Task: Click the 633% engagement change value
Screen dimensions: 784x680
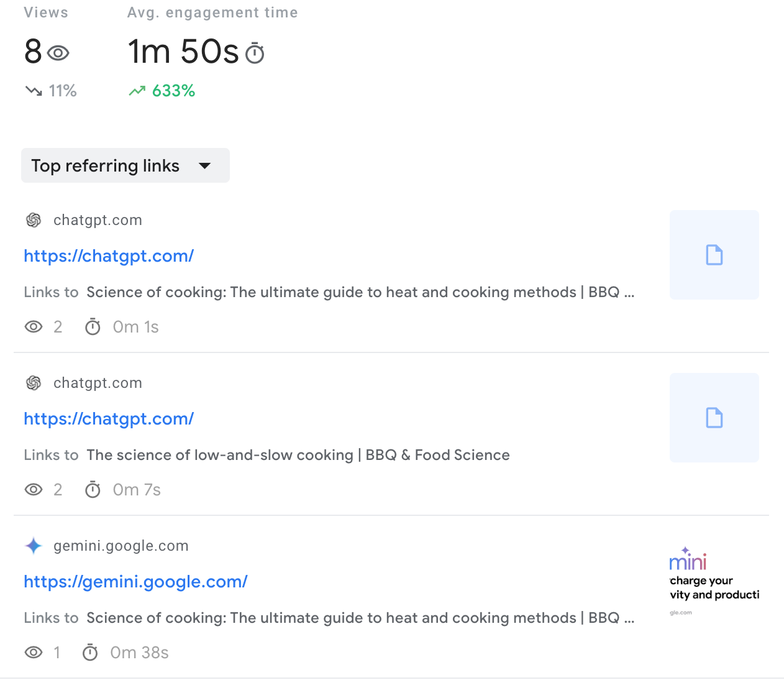Action: 174,91
